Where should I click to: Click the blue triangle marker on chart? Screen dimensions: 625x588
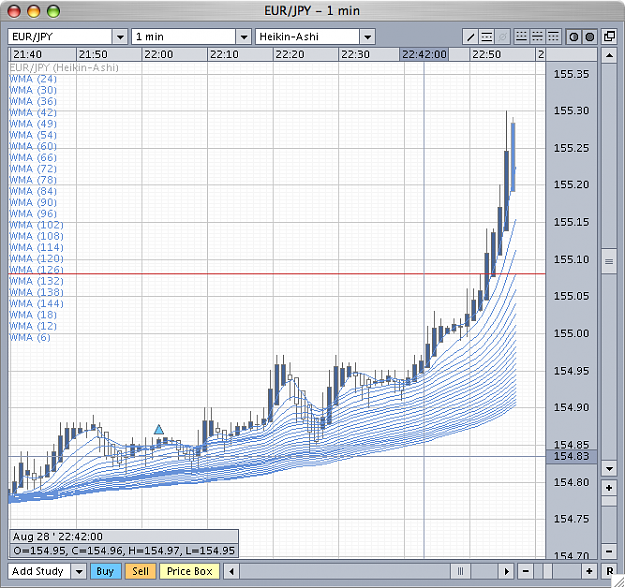[159, 430]
